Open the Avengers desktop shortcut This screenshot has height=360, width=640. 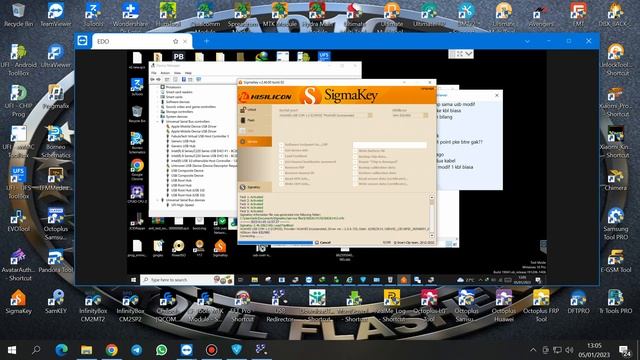541,15
